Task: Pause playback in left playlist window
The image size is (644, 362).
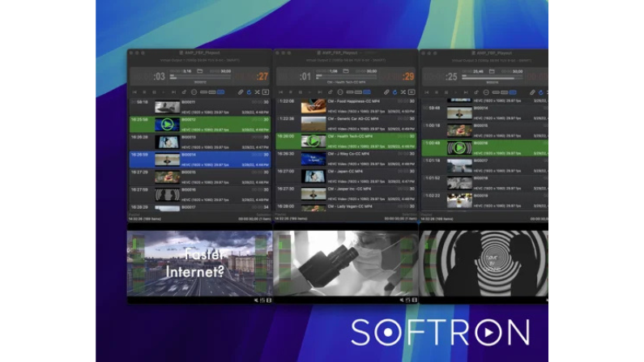Action: tap(154, 92)
